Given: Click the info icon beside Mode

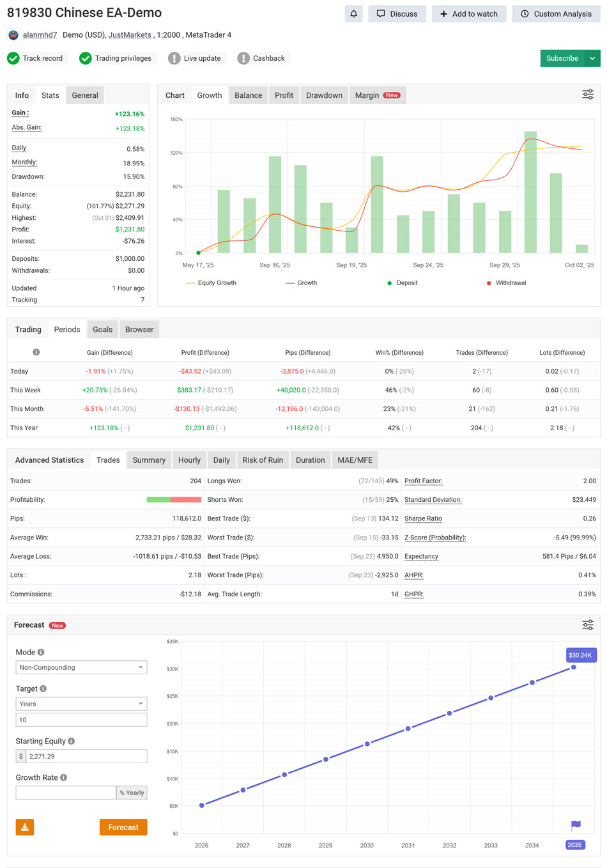Looking at the screenshot, I should (41, 652).
